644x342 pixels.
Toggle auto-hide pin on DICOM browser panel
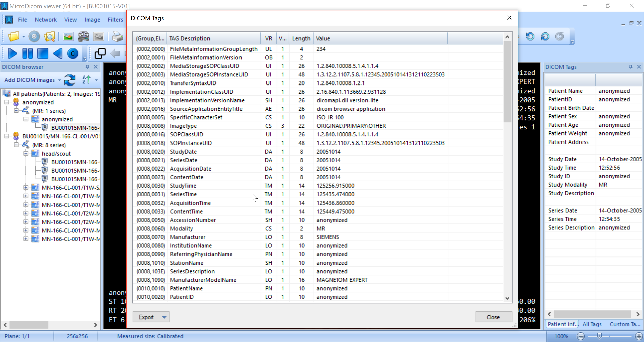pos(87,67)
